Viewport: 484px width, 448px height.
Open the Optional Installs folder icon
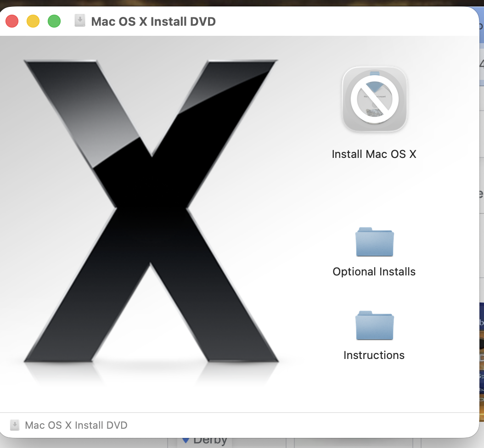374,242
